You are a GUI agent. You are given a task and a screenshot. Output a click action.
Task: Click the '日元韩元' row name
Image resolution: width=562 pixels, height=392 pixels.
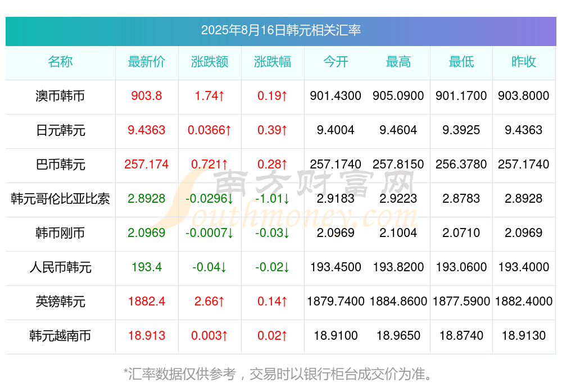coord(60,130)
